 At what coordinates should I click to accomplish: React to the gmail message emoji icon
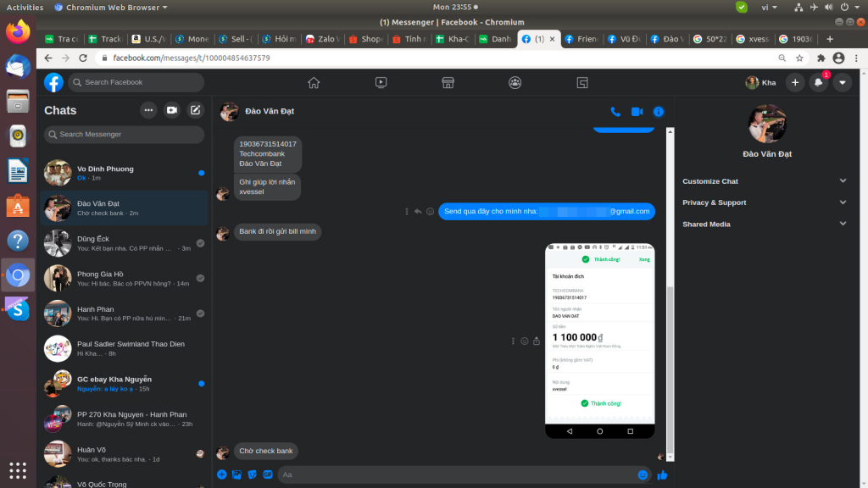430,211
